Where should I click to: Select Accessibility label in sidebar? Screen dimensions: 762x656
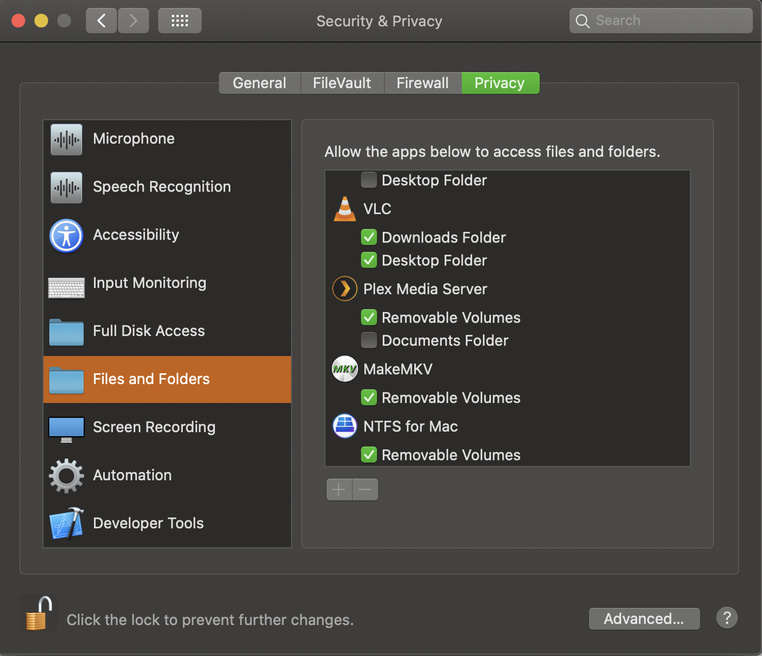point(136,235)
